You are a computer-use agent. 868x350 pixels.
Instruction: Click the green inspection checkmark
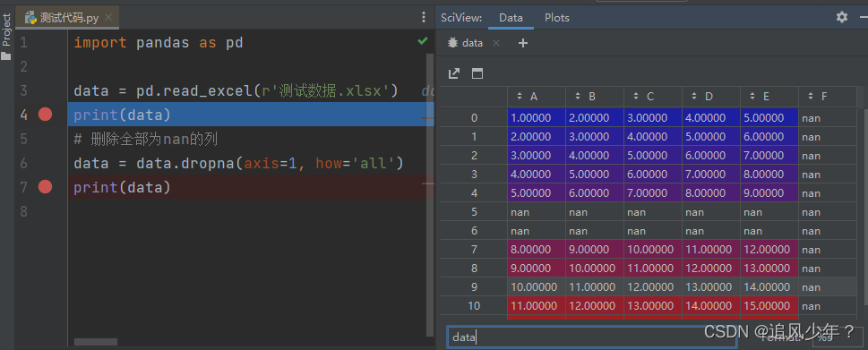point(423,41)
